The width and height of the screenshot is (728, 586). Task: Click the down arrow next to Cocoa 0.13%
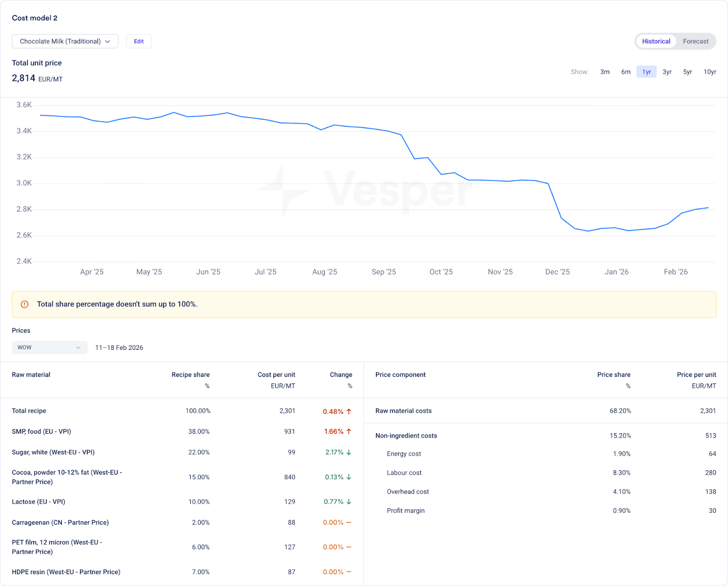(x=349, y=477)
